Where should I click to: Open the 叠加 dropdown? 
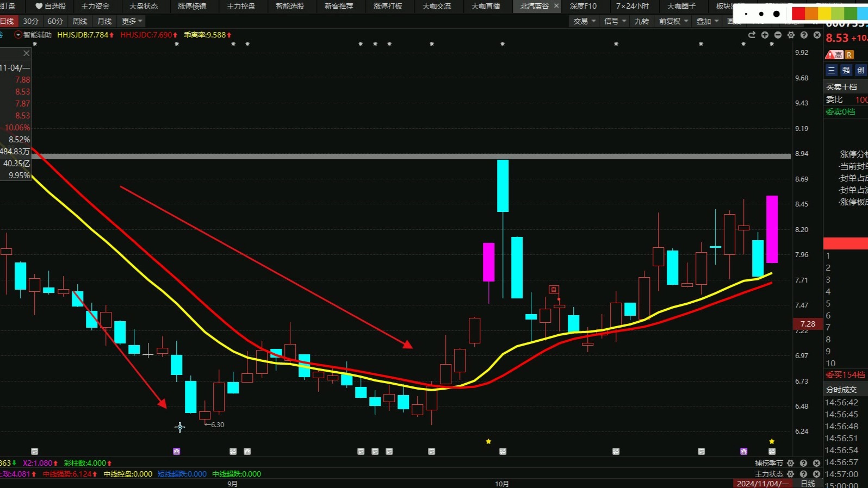tap(708, 21)
